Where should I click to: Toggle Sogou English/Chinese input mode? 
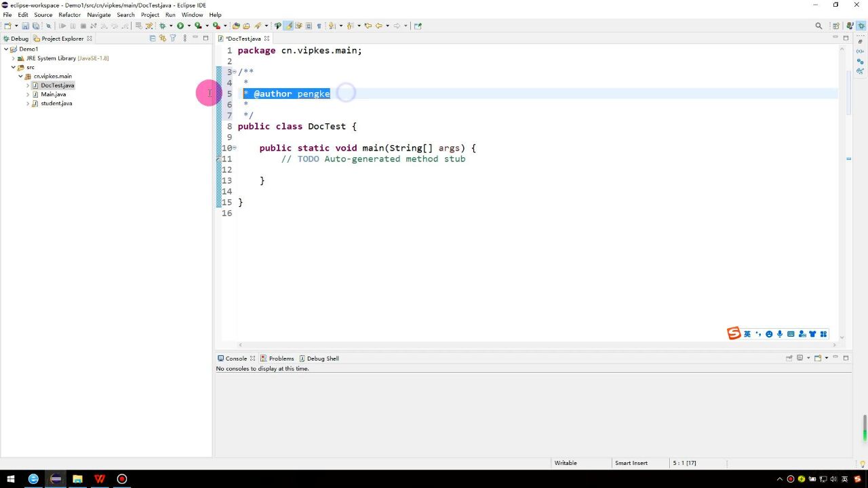(x=747, y=334)
